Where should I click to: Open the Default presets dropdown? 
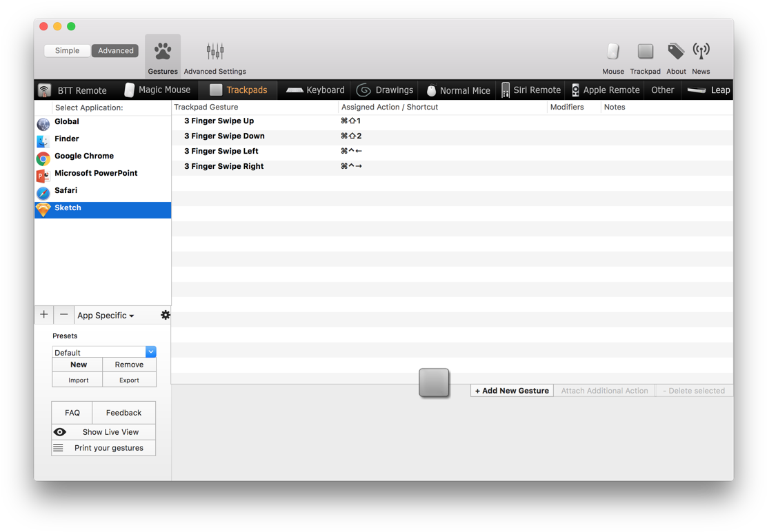pyautogui.click(x=150, y=352)
